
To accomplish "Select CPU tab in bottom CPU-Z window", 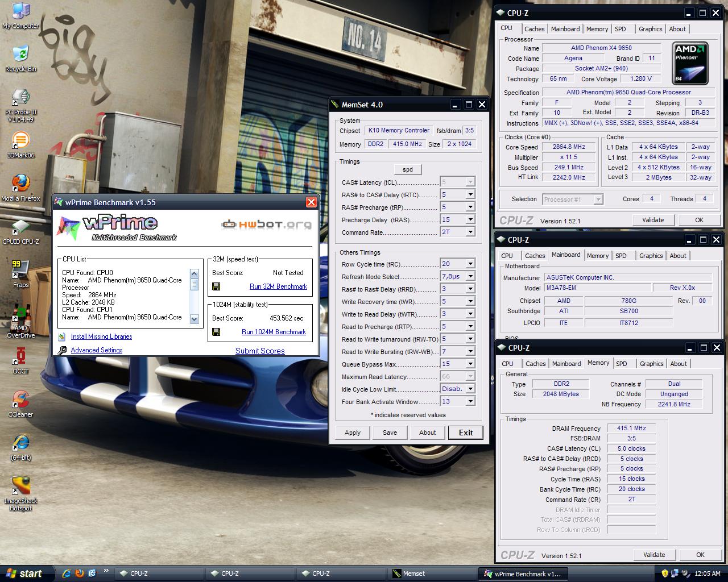I will [507, 364].
